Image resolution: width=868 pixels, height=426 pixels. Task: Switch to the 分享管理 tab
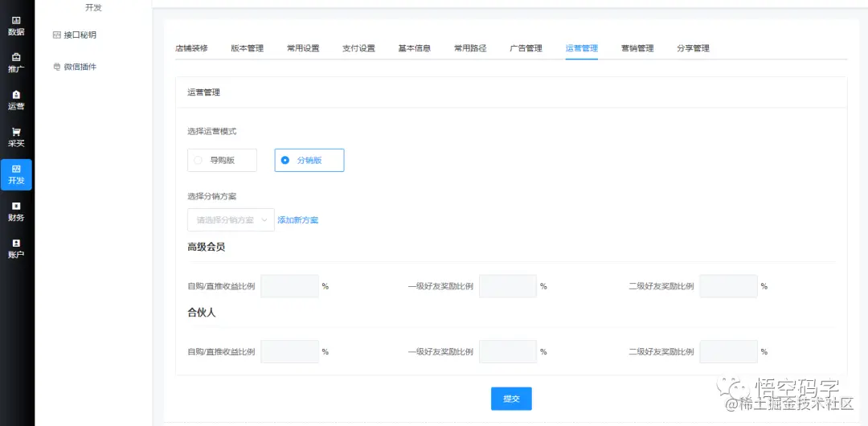point(693,48)
